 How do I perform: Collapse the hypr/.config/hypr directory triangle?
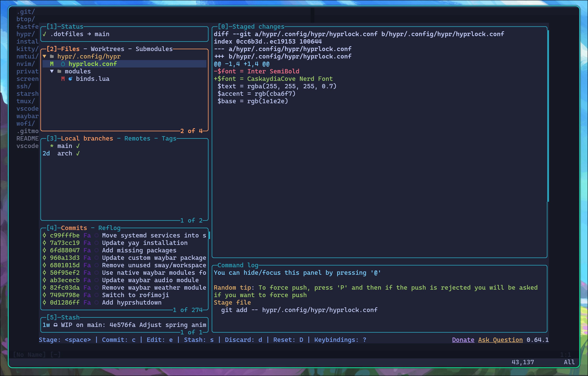pos(44,57)
